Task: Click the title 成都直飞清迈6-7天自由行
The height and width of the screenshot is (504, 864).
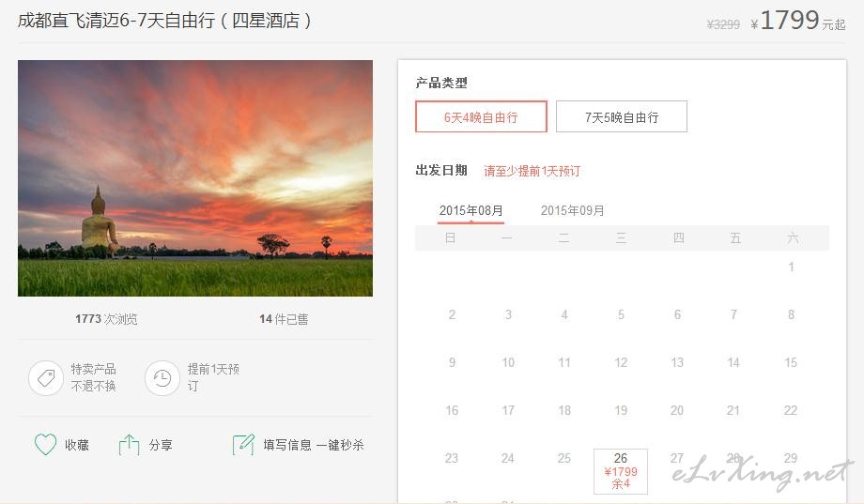Action: 164,21
